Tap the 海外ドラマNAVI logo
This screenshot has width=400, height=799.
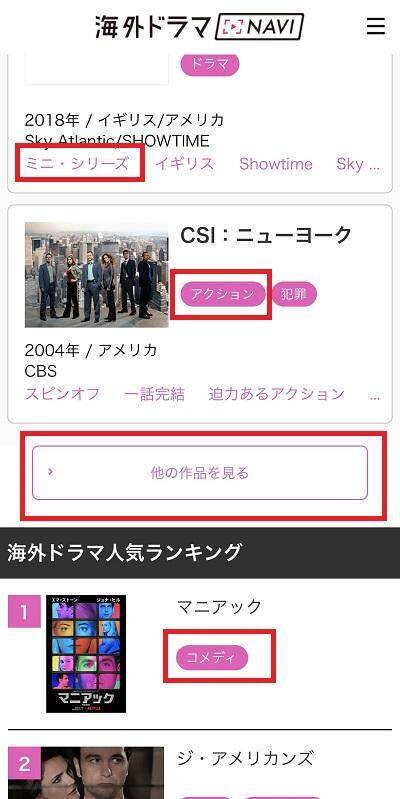[x=199, y=26]
